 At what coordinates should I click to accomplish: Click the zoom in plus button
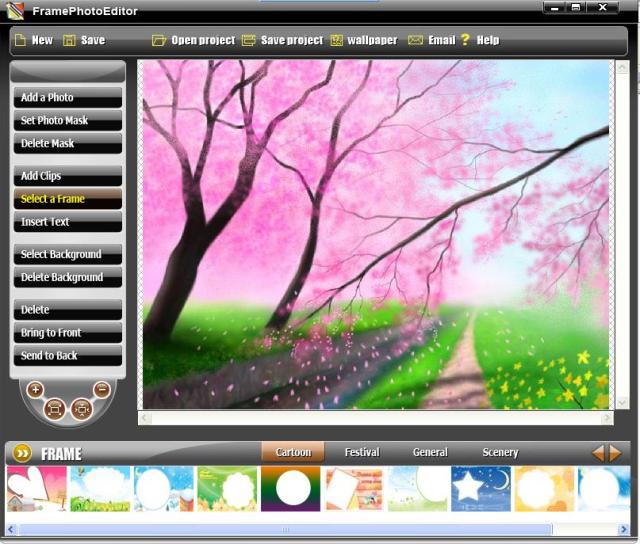coord(35,390)
